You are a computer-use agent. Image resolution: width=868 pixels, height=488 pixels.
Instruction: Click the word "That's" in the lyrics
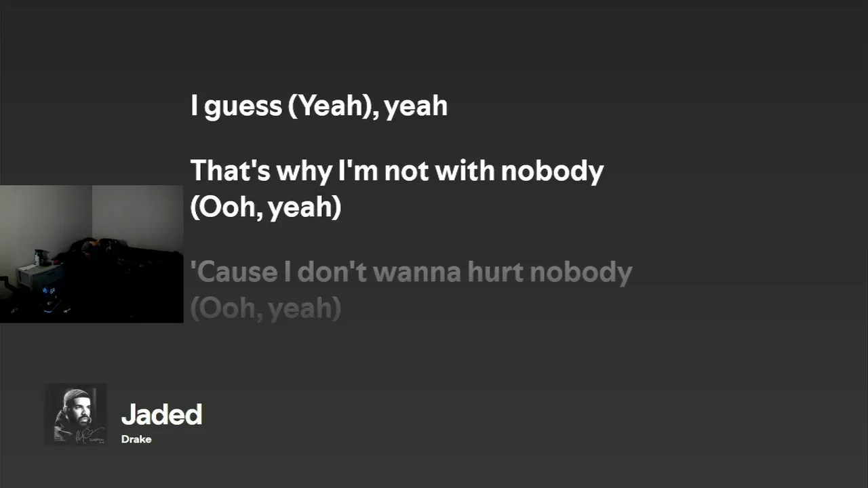230,171
